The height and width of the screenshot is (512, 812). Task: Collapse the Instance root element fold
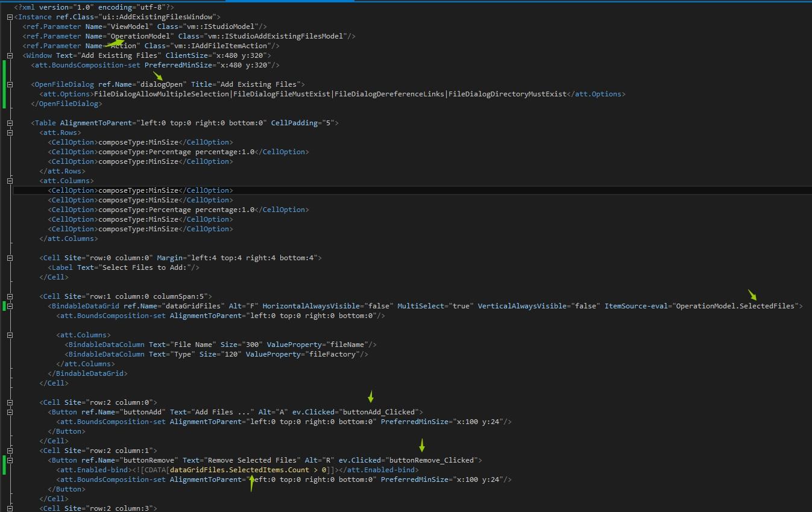[10, 17]
